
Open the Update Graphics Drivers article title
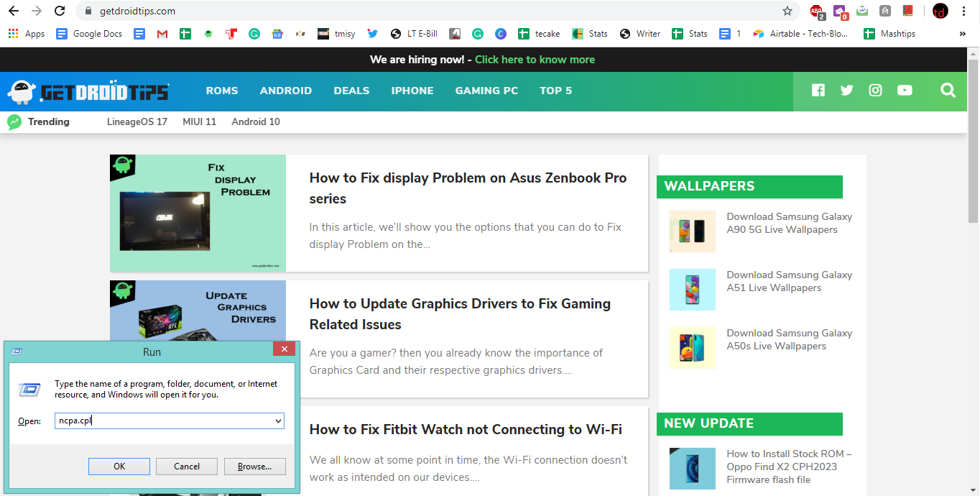coord(460,314)
